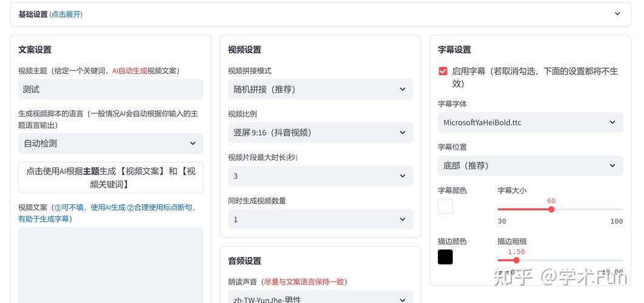Click the 字幕设置 heading
Viewport: 644px width, 303px height.
(x=454, y=50)
